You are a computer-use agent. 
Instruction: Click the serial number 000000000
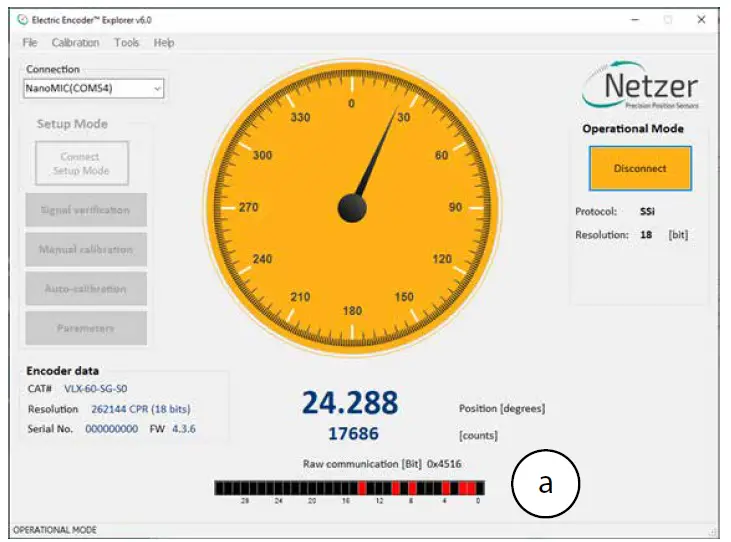pyautogui.click(x=111, y=429)
